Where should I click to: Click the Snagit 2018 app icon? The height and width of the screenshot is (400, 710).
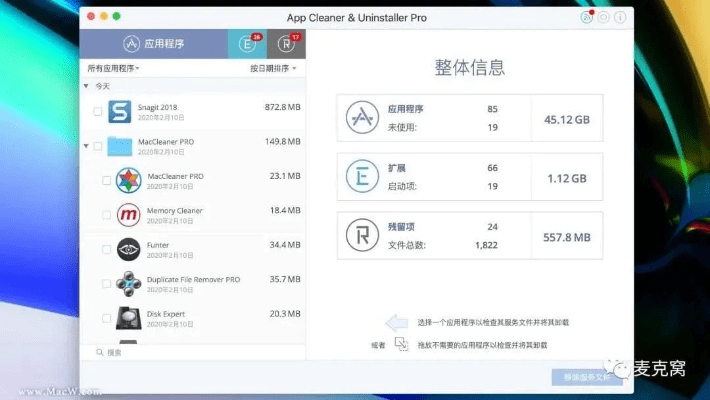pyautogui.click(x=120, y=111)
